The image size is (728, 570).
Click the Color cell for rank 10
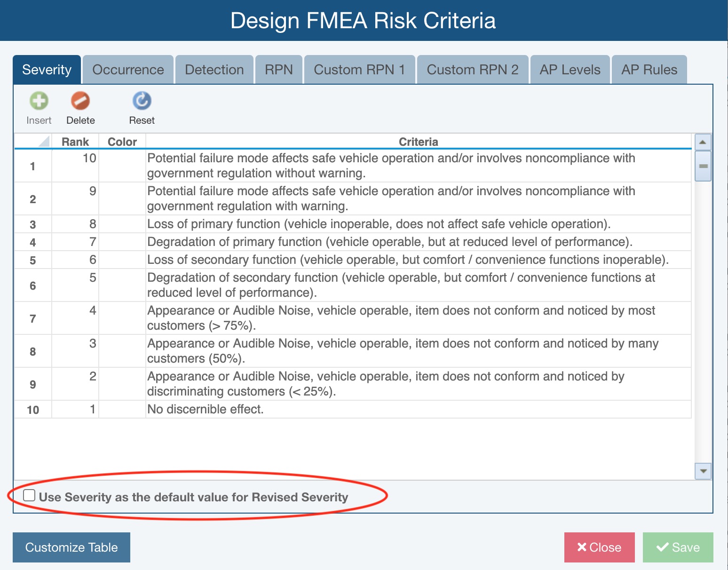122,166
